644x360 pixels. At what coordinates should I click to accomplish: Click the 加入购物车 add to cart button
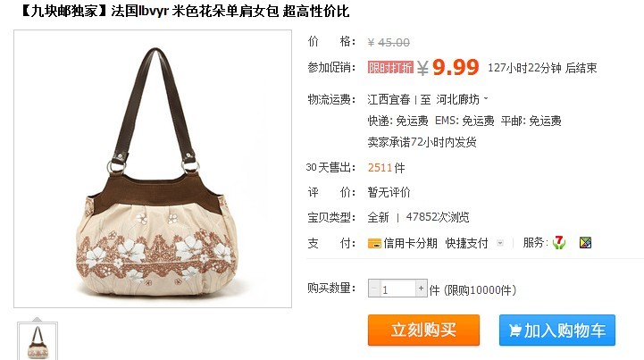point(557,330)
